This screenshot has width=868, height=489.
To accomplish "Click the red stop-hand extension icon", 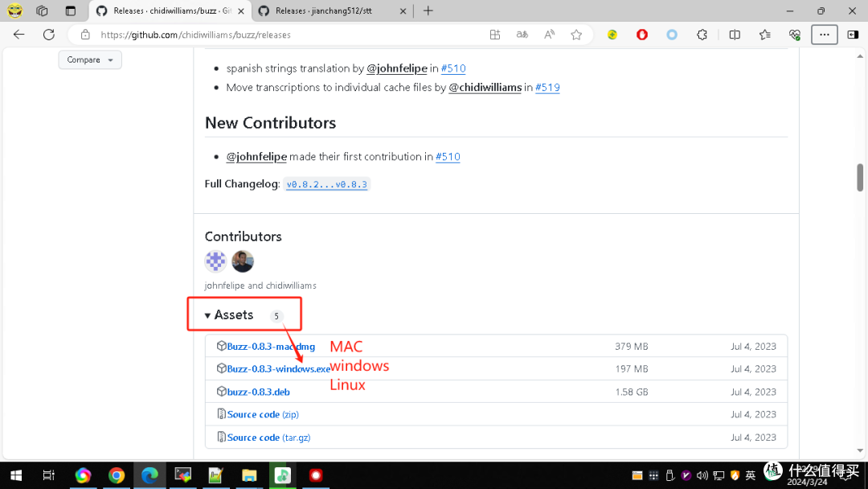I will 642,35.
